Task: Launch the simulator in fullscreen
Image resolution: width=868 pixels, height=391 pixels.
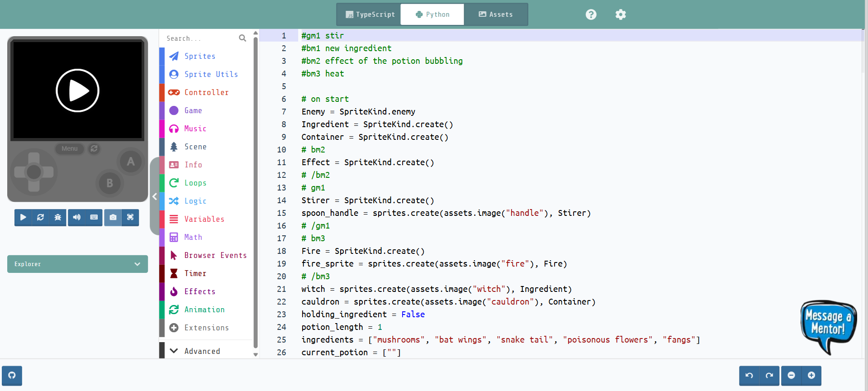Action: 130,217
